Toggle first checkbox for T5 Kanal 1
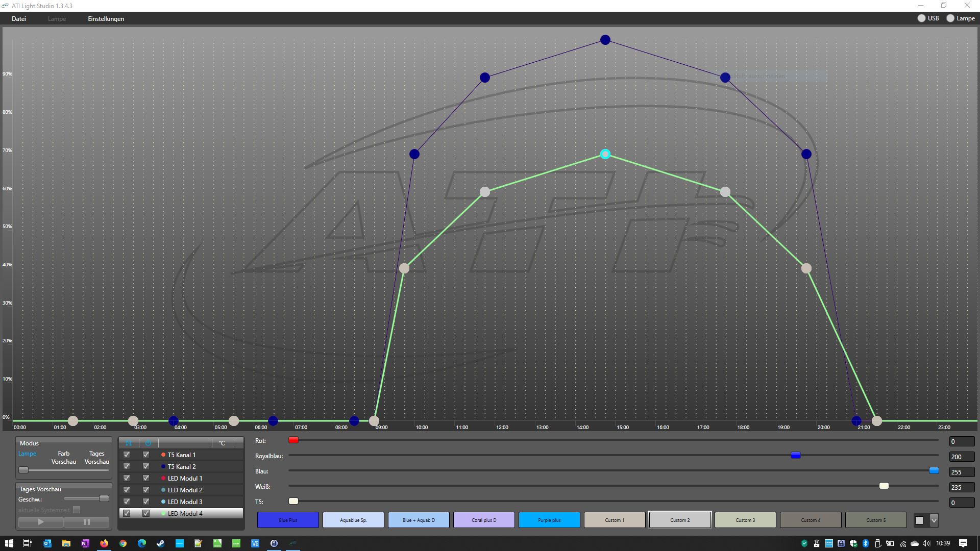Screen dimensions: 980x551 (127, 455)
